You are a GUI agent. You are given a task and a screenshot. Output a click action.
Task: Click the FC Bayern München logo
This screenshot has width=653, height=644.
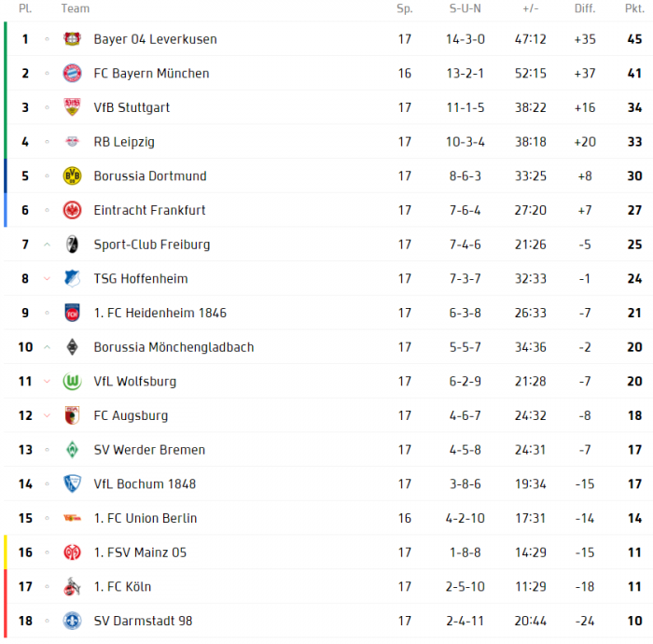pyautogui.click(x=72, y=73)
